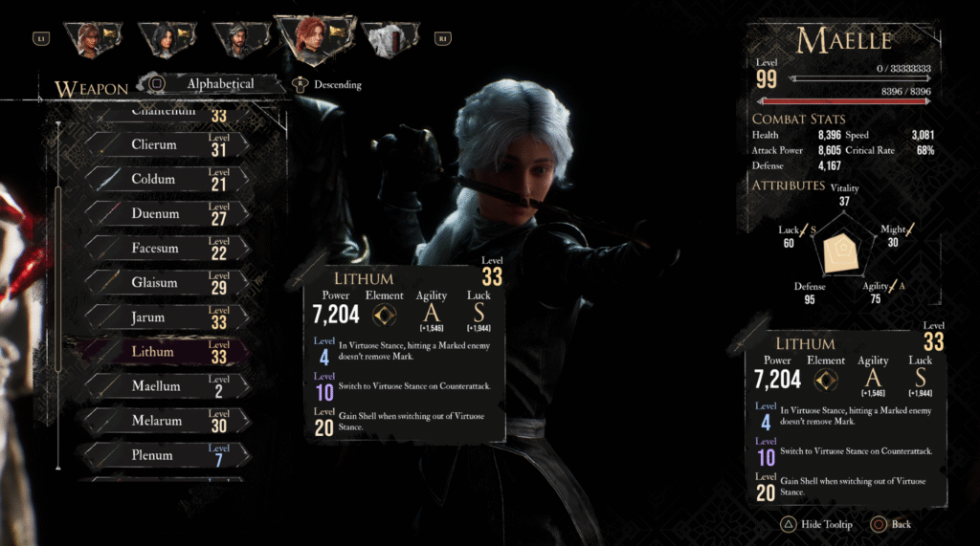The width and height of the screenshot is (980, 546).
Task: Select Maelle's active portrait tab
Action: pyautogui.click(x=316, y=40)
